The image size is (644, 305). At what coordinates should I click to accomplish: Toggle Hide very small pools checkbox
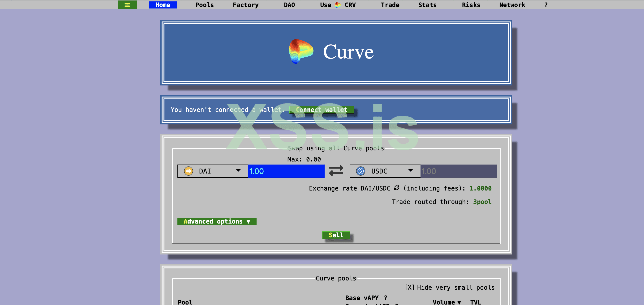409,288
